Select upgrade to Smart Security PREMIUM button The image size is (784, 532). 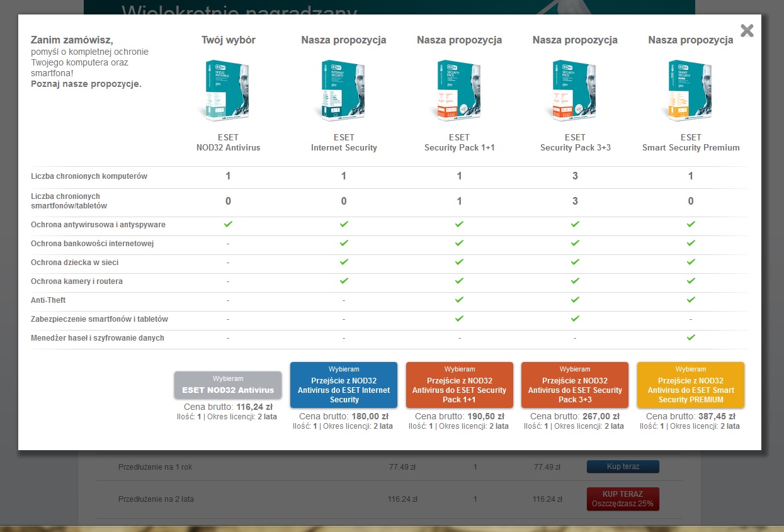click(691, 385)
